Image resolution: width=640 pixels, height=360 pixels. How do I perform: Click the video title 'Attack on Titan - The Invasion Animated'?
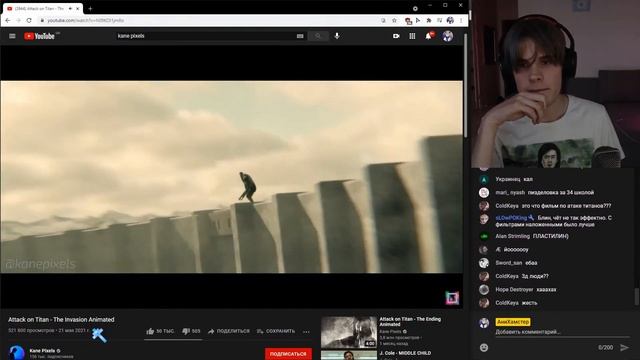[x=61, y=320]
